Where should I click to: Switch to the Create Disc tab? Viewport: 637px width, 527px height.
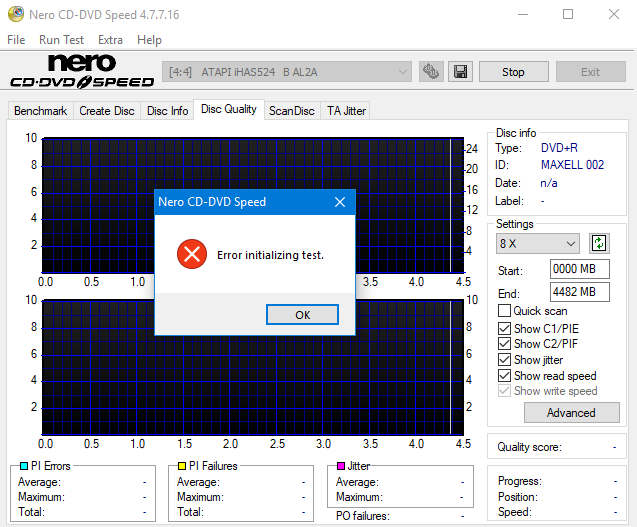[107, 111]
